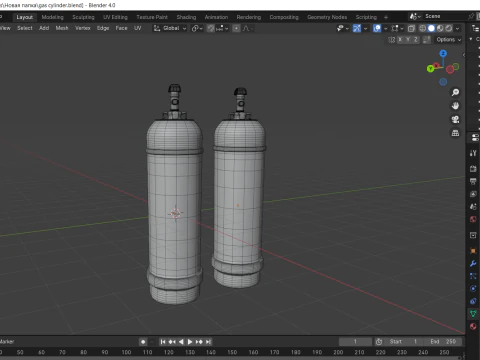Toggle X-ray mode

click(412, 28)
